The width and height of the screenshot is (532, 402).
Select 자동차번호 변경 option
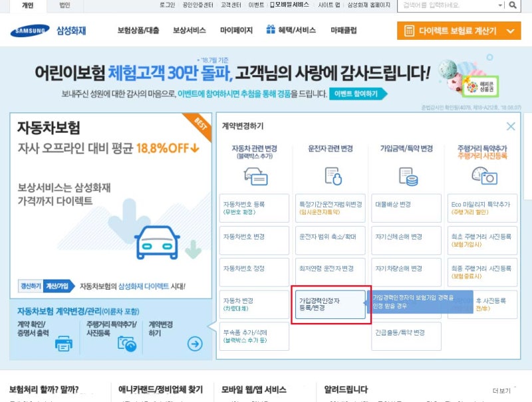(x=254, y=241)
